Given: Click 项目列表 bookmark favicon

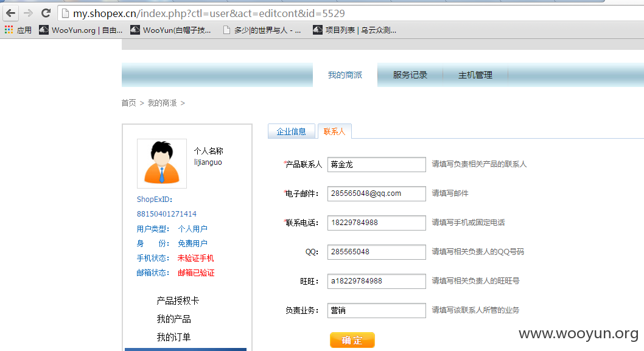Looking at the screenshot, I should pyautogui.click(x=318, y=30).
